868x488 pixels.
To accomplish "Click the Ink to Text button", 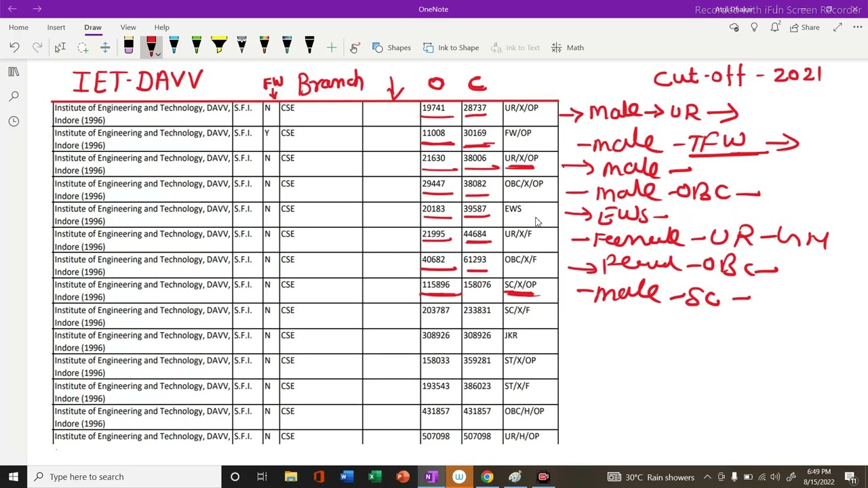I will tap(515, 47).
